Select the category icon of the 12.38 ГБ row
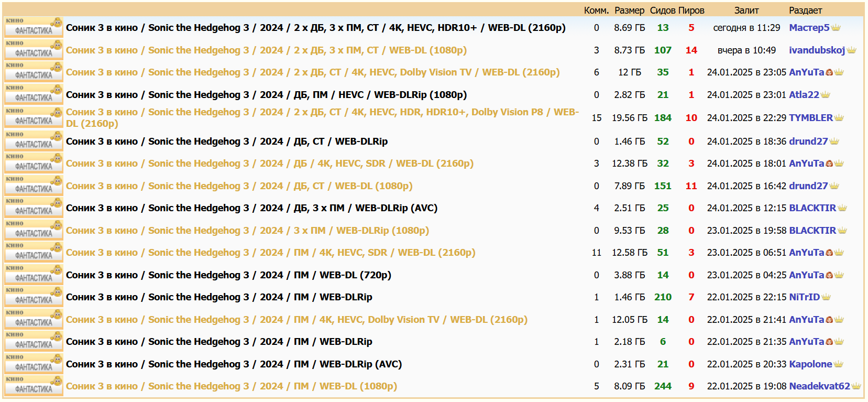The height and width of the screenshot is (402, 868). 34,163
